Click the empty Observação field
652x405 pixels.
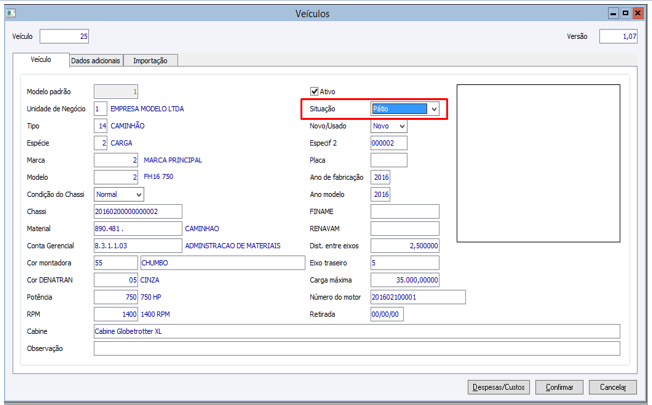pyautogui.click(x=357, y=348)
